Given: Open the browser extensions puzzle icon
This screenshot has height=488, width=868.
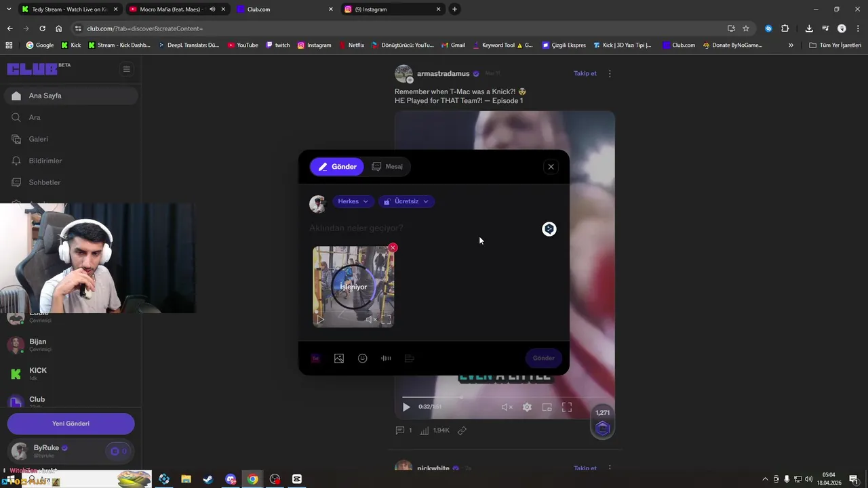Looking at the screenshot, I should tap(785, 28).
